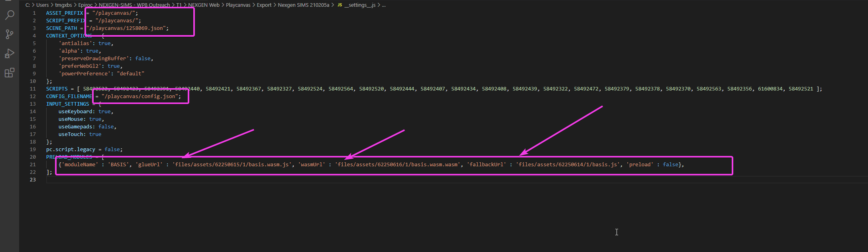
Task: Open the Extensions view
Action: [x=10, y=73]
